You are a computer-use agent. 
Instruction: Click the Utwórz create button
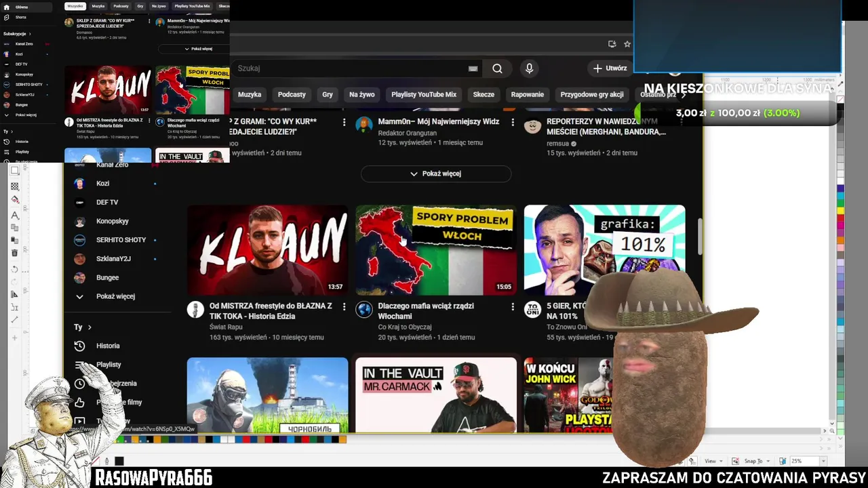(610, 68)
